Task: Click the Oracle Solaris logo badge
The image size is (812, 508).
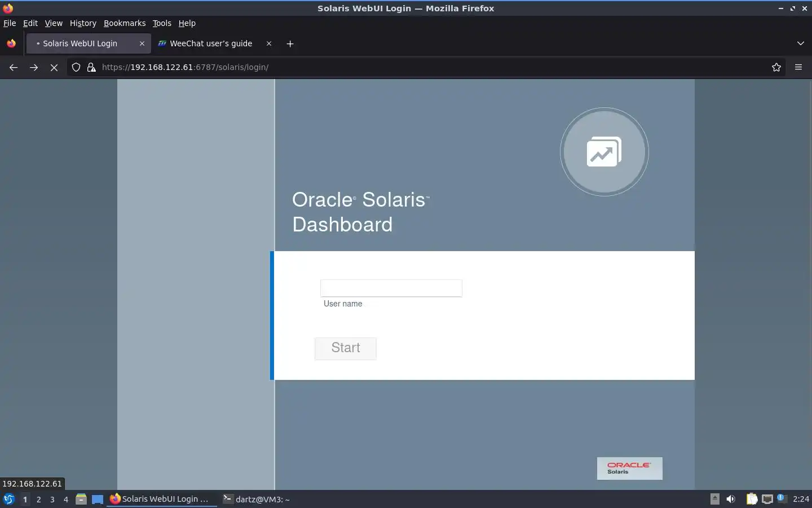Action: [x=630, y=468]
